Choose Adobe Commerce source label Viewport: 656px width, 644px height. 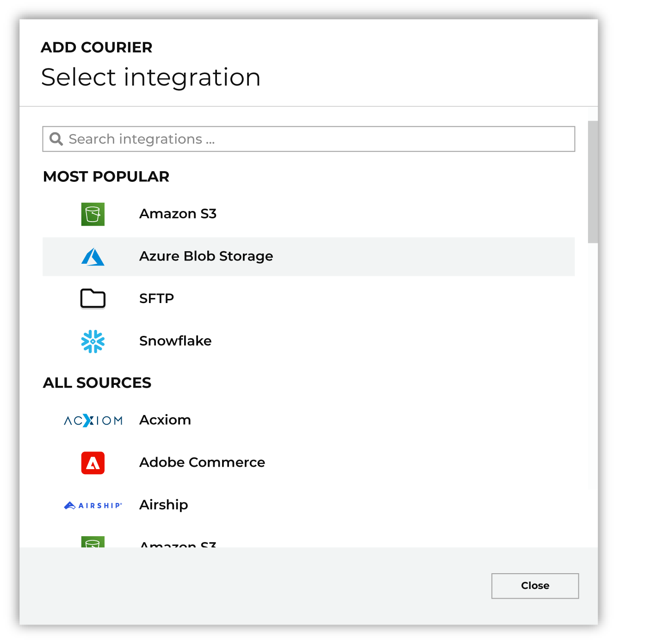click(202, 463)
